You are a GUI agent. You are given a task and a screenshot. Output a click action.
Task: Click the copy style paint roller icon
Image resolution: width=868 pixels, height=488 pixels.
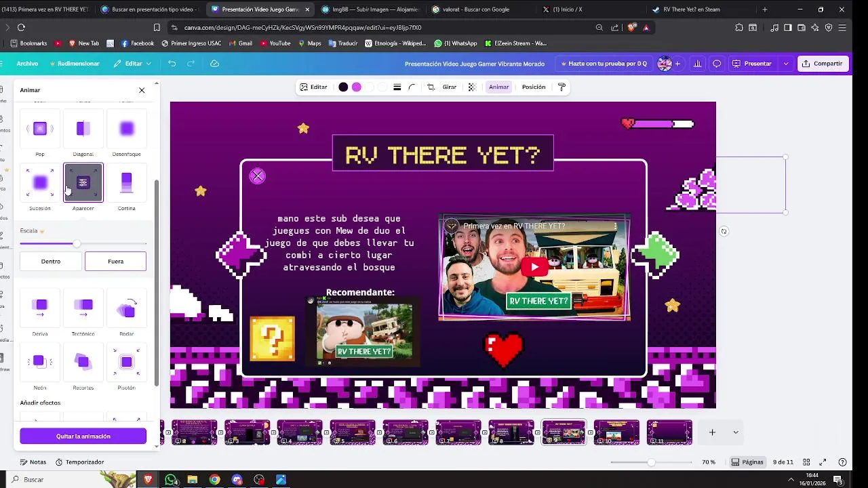[x=561, y=87]
